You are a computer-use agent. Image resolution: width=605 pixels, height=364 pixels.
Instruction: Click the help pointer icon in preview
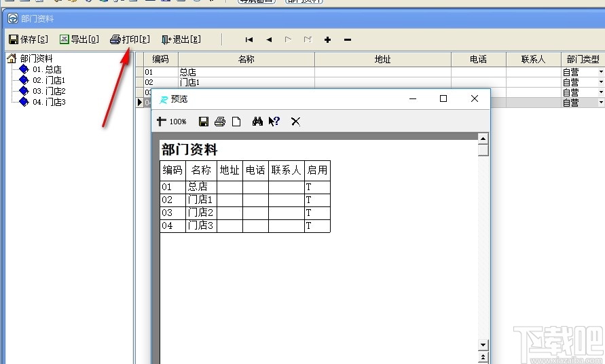click(x=274, y=122)
